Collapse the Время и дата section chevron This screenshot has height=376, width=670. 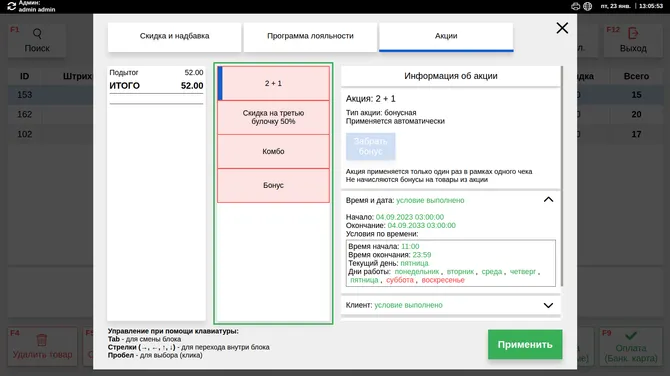point(548,200)
